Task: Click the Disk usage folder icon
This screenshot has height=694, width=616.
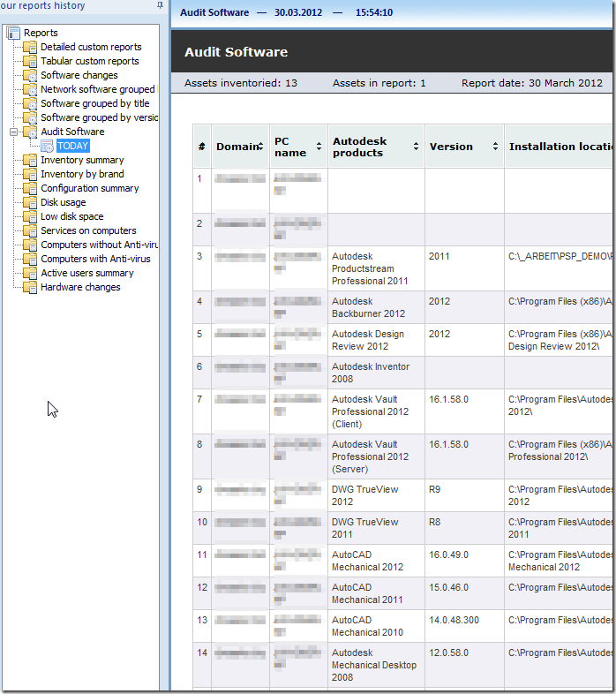Action: tap(30, 203)
